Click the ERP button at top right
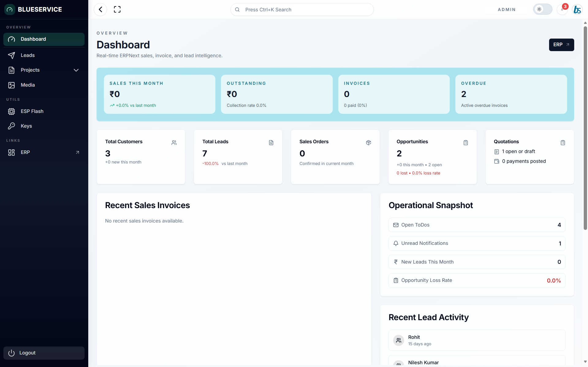This screenshot has width=588, height=367. point(561,45)
